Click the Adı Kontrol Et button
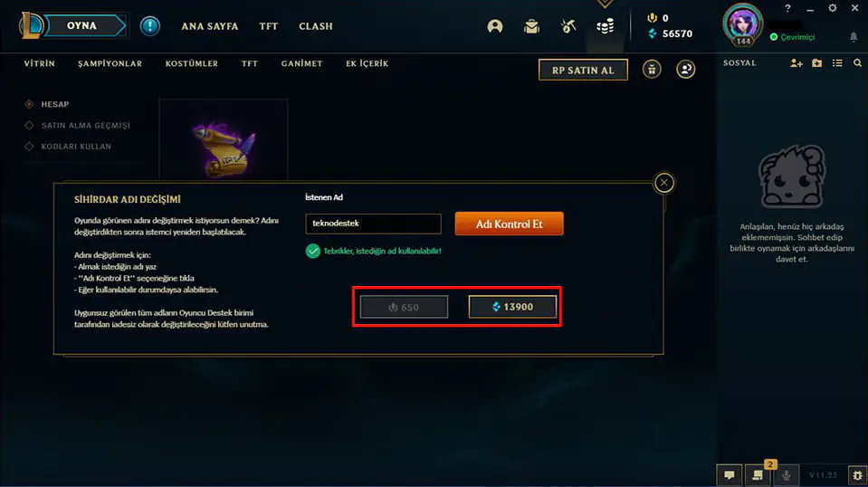868x487 pixels. coord(510,224)
